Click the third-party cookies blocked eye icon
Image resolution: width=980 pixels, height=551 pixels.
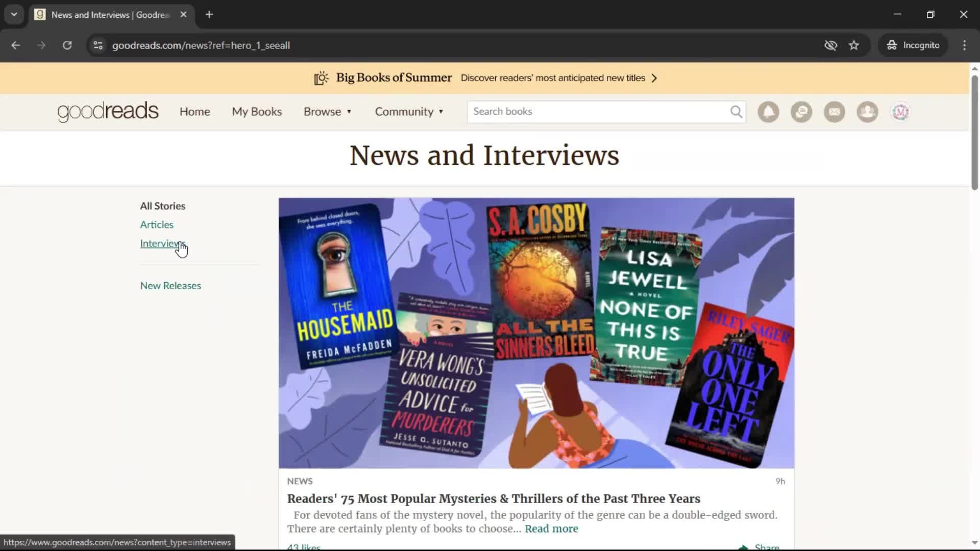coord(830,45)
